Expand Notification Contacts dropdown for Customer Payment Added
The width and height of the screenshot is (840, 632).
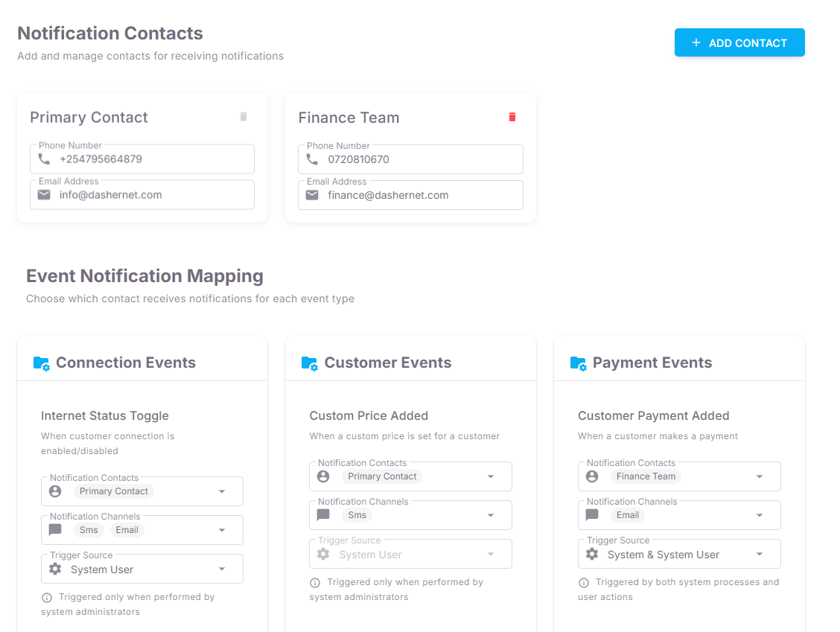click(760, 476)
